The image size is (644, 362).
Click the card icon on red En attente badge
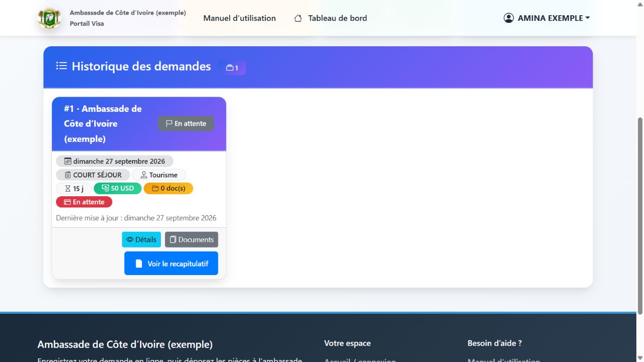point(67,202)
